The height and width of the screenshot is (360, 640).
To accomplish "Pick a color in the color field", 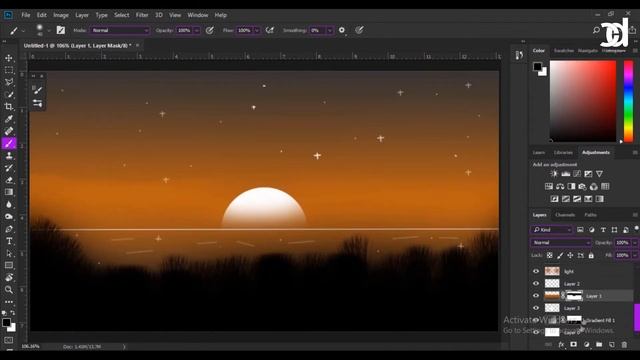I will pos(583,101).
